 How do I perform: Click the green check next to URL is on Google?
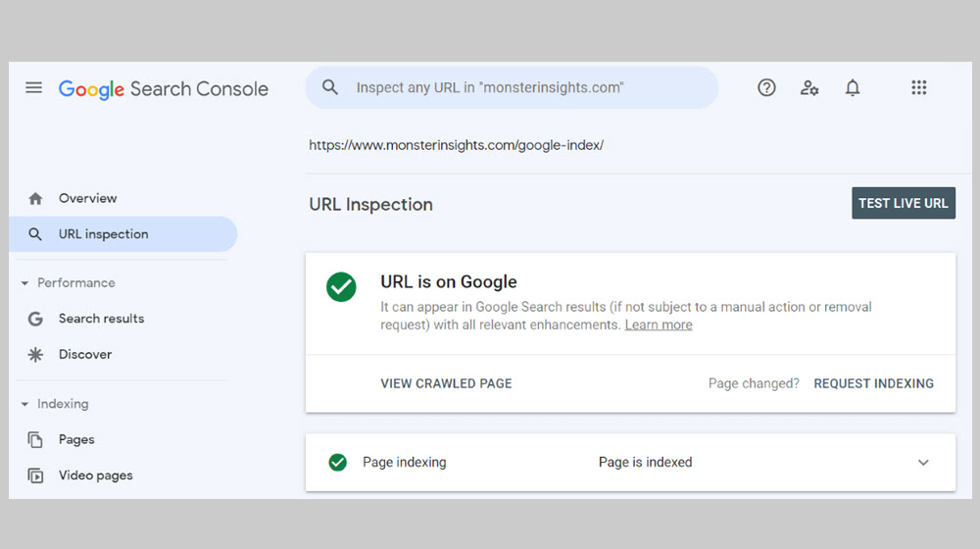coord(341,287)
